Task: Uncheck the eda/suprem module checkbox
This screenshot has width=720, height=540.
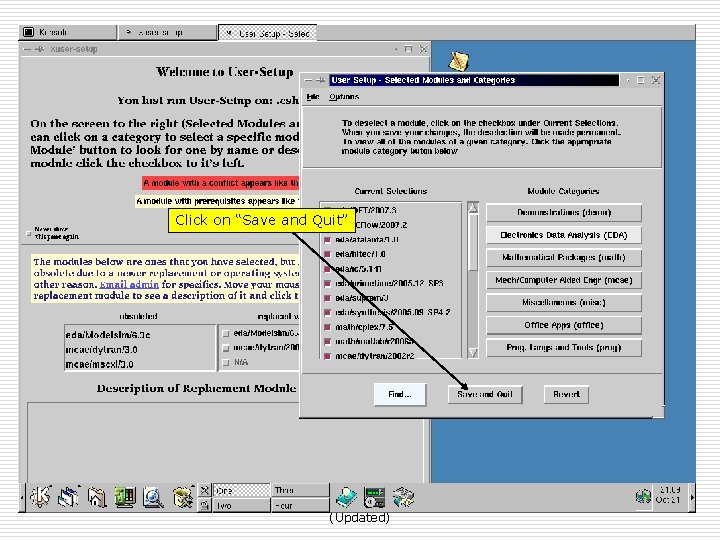Action: [x=327, y=298]
